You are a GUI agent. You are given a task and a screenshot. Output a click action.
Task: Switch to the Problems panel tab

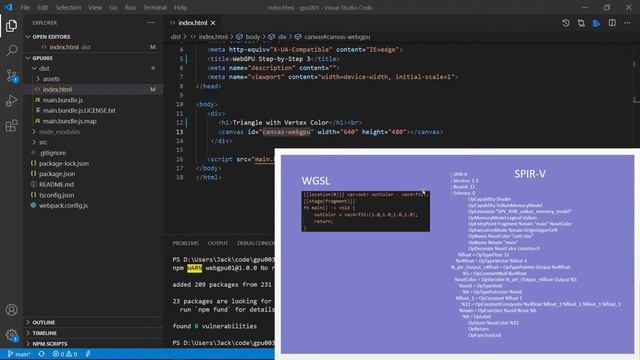[185, 243]
